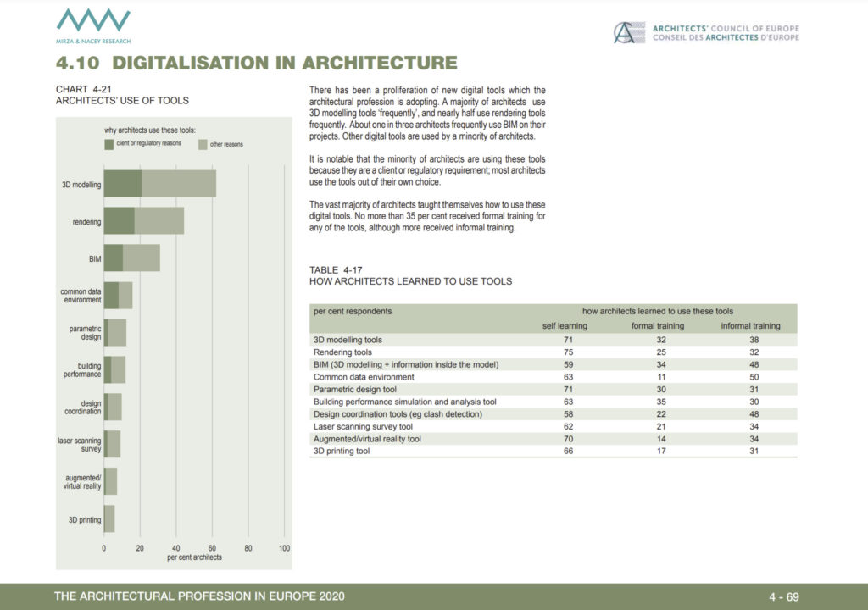Click self learning value 66 for 3D printing tool
This screenshot has height=610, width=868.
click(x=569, y=451)
